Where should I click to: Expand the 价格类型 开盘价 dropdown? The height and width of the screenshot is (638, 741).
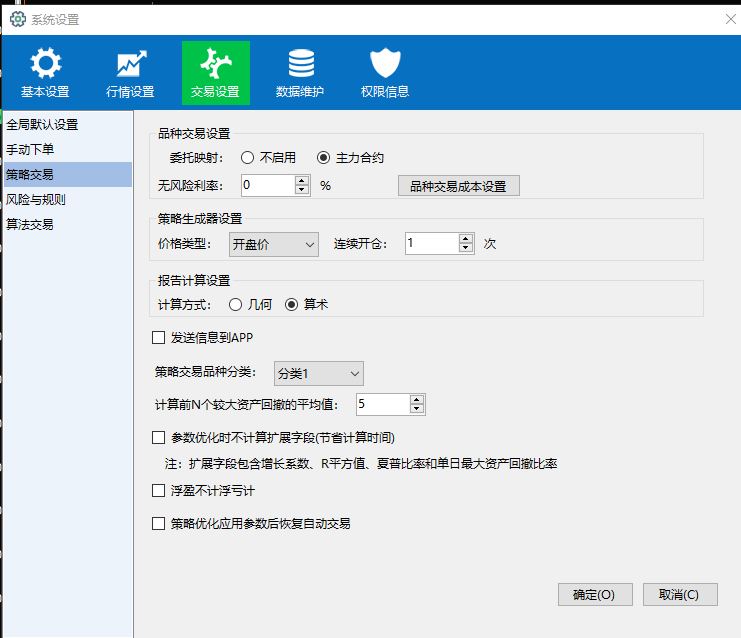(273, 244)
